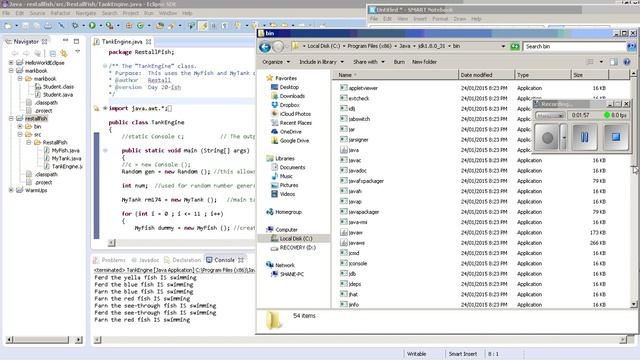This screenshot has height=360, width=640.
Task: Open MyFish.java in Navigator
Action: pos(65,151)
